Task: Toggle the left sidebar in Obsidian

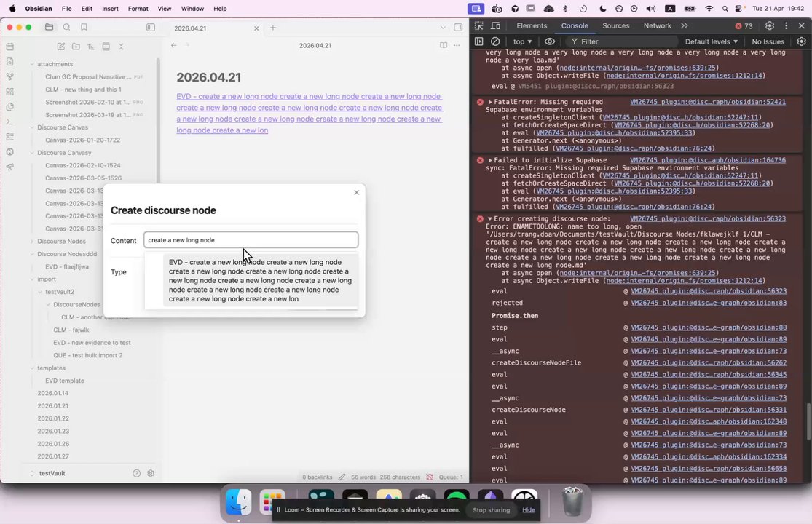Action: click(x=151, y=28)
